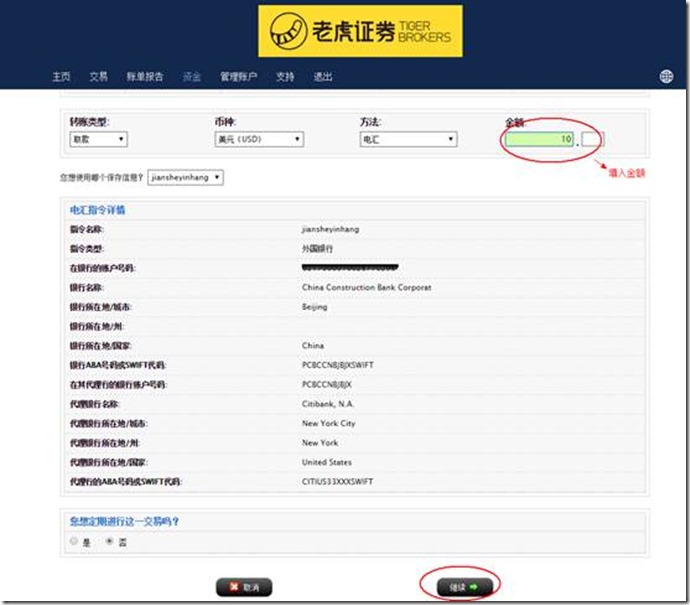690x605 pixels.
Task: Click 退出 to log out
Action: pos(322,77)
